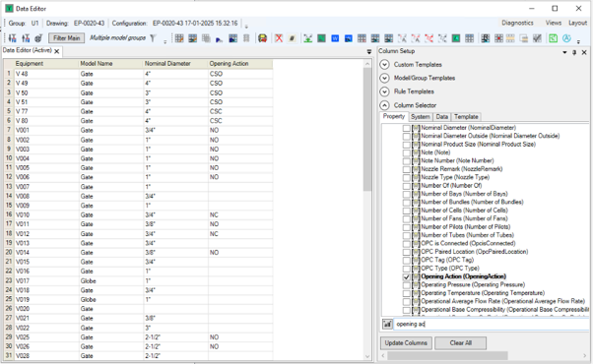Screen dimensions: 593x364
Task: Click the gray checkmark toolbar icon
Action: coord(537,38)
